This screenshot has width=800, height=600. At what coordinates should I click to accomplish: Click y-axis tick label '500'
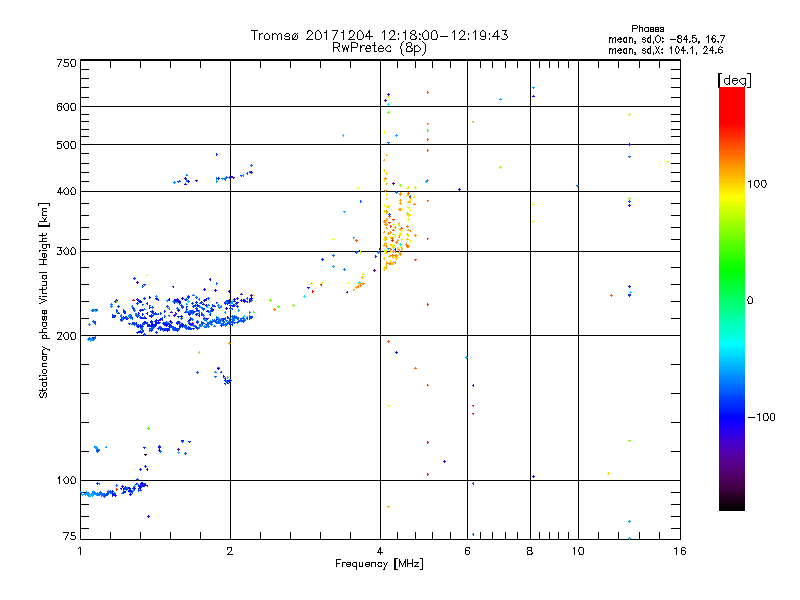click(67, 145)
